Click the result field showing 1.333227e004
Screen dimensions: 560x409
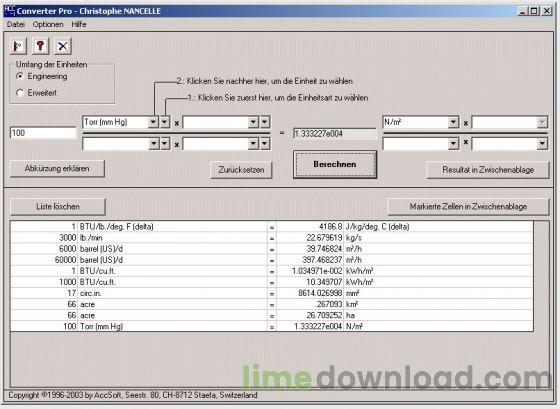pos(335,134)
